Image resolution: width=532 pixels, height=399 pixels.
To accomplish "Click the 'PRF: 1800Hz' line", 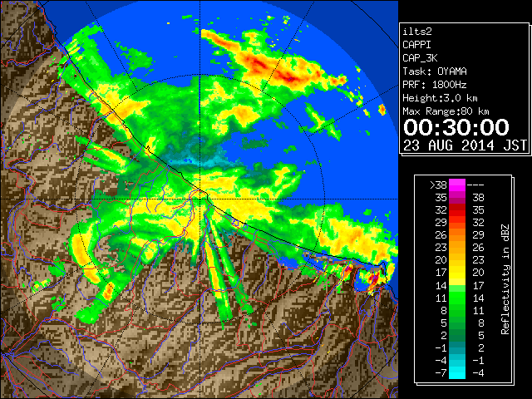I will point(435,85).
